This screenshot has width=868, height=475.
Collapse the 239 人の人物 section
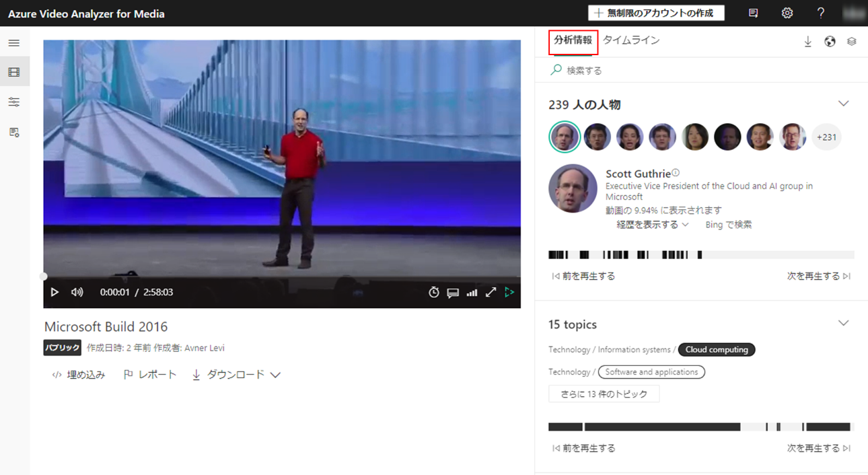(843, 104)
